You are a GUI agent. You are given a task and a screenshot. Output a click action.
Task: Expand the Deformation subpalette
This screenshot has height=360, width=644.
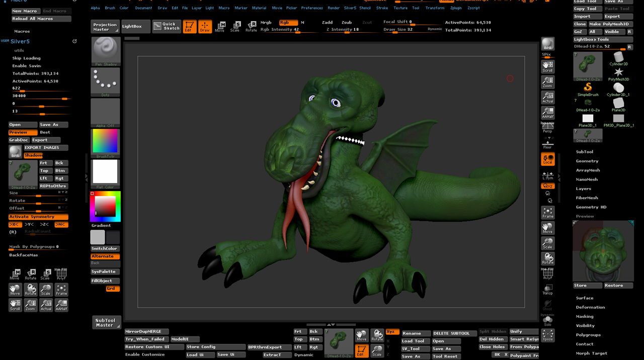click(x=591, y=307)
